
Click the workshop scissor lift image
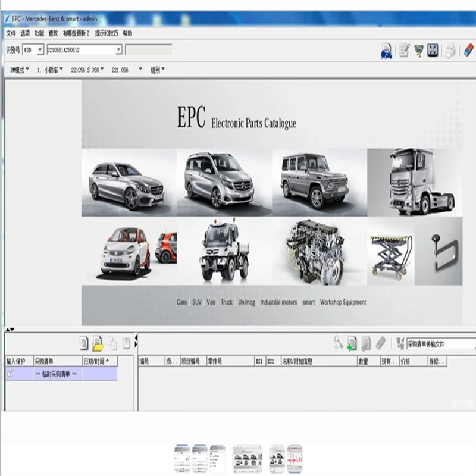391,251
